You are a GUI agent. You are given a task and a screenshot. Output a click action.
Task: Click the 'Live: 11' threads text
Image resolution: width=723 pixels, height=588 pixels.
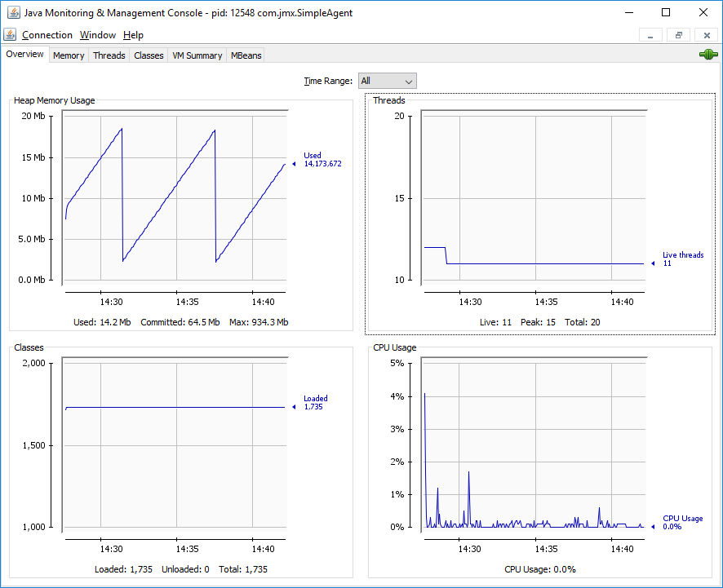(495, 322)
